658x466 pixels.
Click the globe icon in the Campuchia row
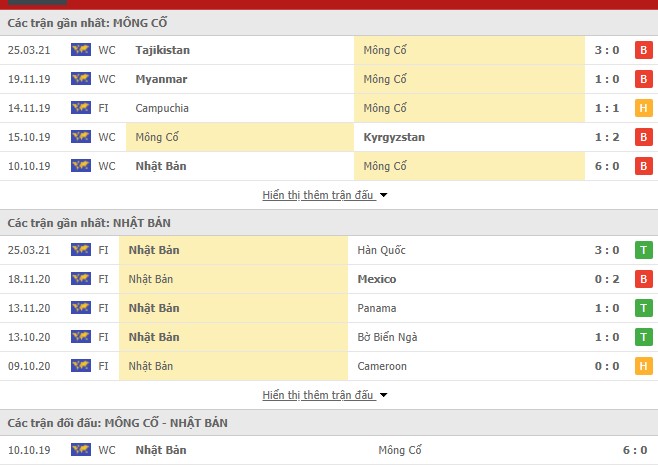(x=81, y=108)
